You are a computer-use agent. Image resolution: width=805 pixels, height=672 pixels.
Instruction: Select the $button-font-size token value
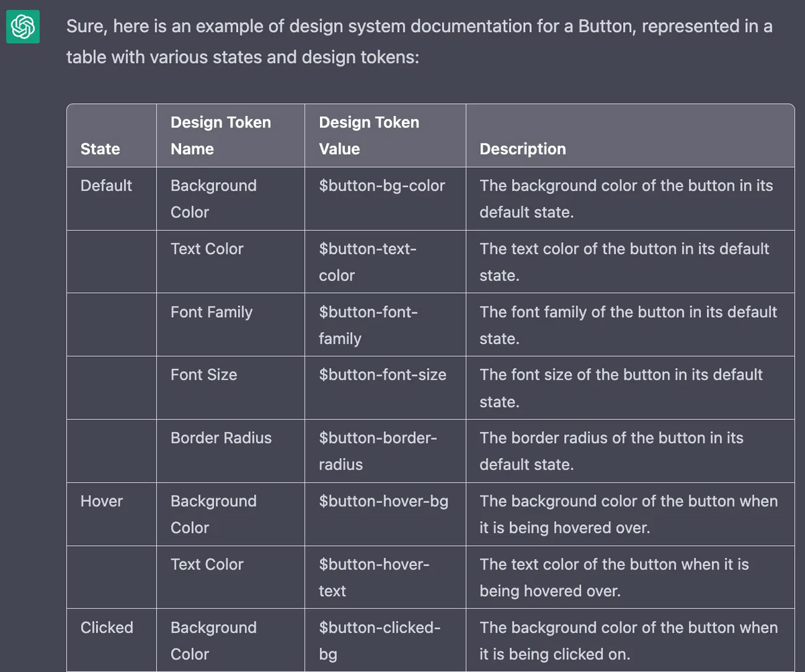pyautogui.click(x=382, y=374)
